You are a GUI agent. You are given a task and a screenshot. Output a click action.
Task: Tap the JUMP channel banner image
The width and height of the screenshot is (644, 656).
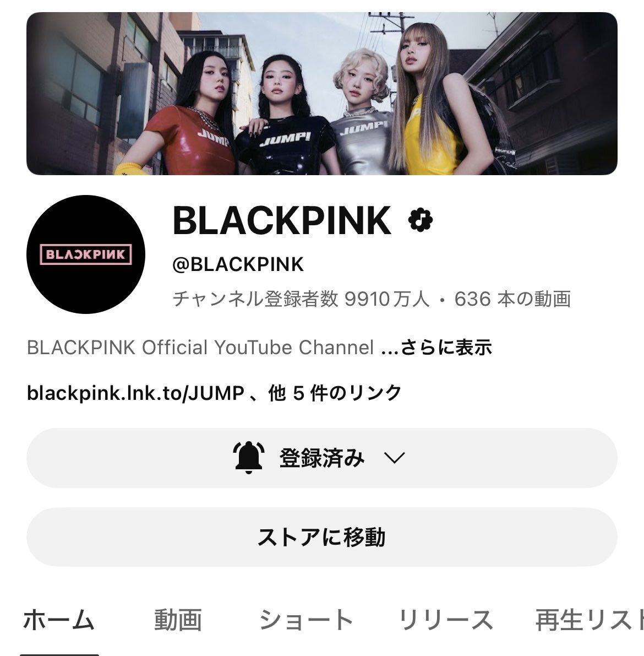(322, 94)
